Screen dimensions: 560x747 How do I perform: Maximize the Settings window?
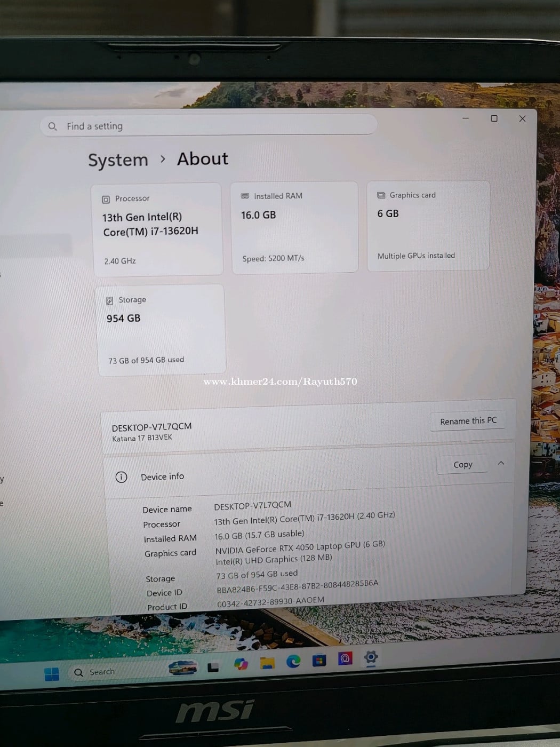click(x=494, y=118)
